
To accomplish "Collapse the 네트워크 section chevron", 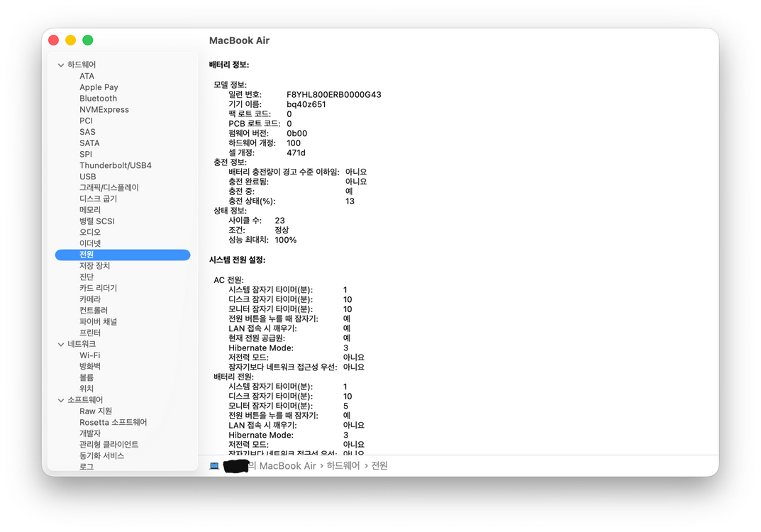I will tap(61, 344).
